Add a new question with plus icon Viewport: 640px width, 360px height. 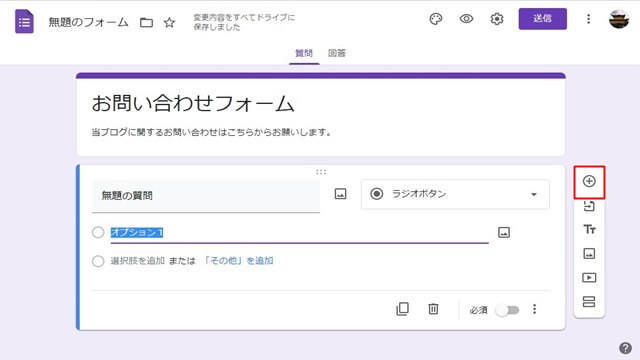[589, 181]
